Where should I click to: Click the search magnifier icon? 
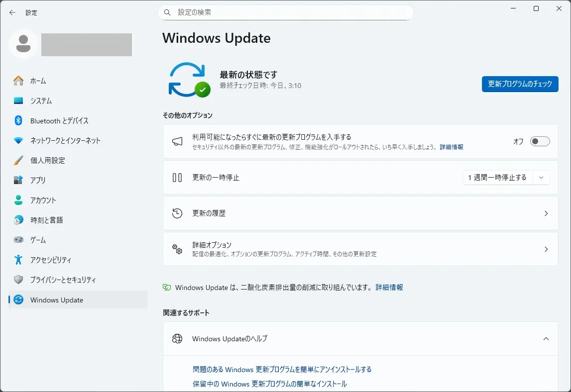(167, 12)
